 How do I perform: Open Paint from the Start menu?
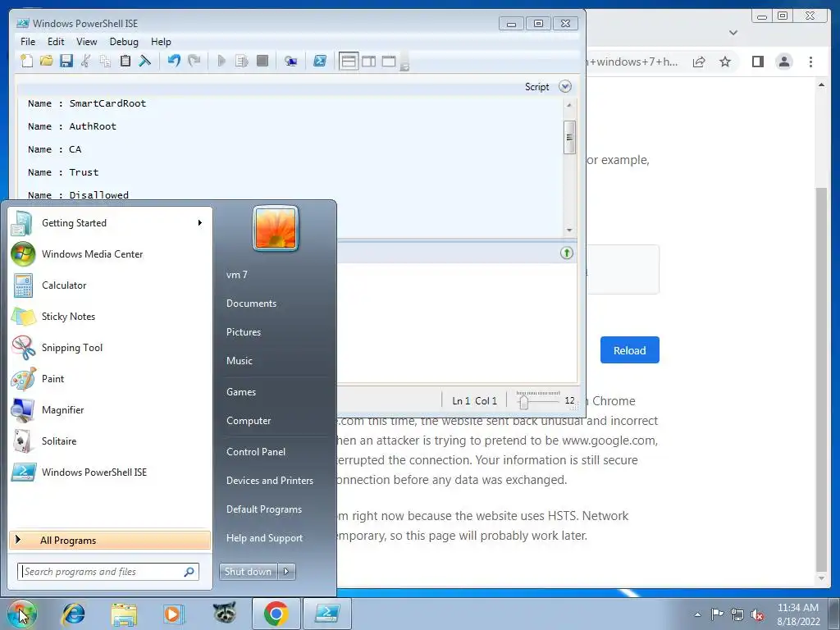tap(110, 378)
